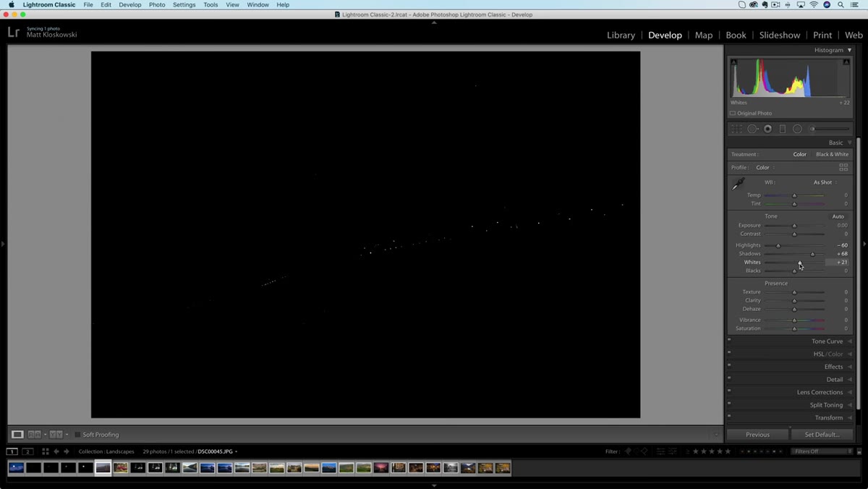The height and width of the screenshot is (489, 868).
Task: Switch to the Library module
Action: pyautogui.click(x=621, y=35)
